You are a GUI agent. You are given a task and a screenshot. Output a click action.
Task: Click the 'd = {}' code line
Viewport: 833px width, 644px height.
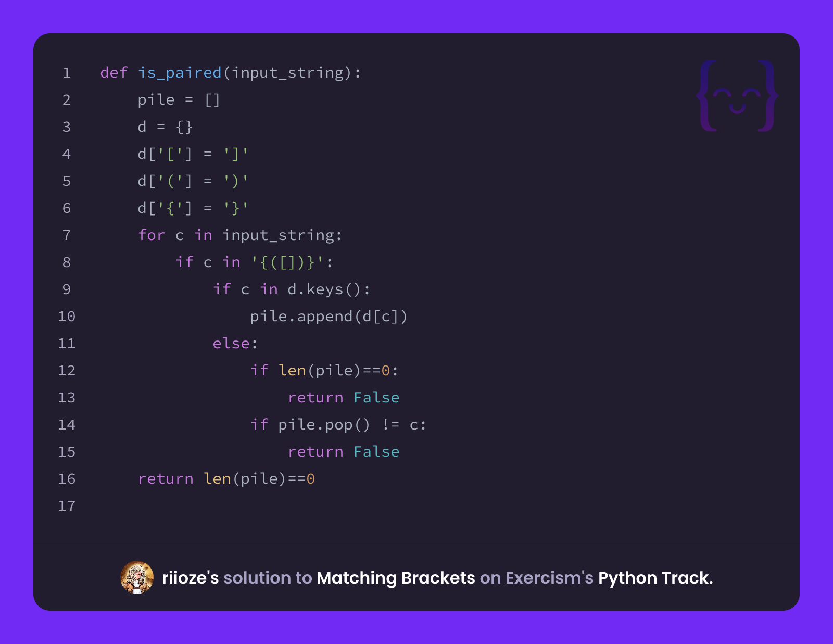165,127
